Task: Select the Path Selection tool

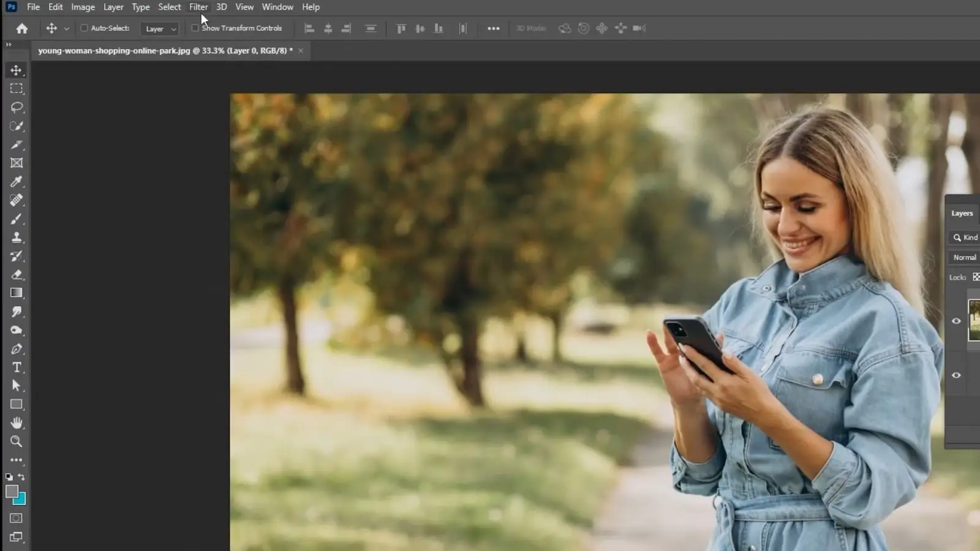Action: coord(17,386)
